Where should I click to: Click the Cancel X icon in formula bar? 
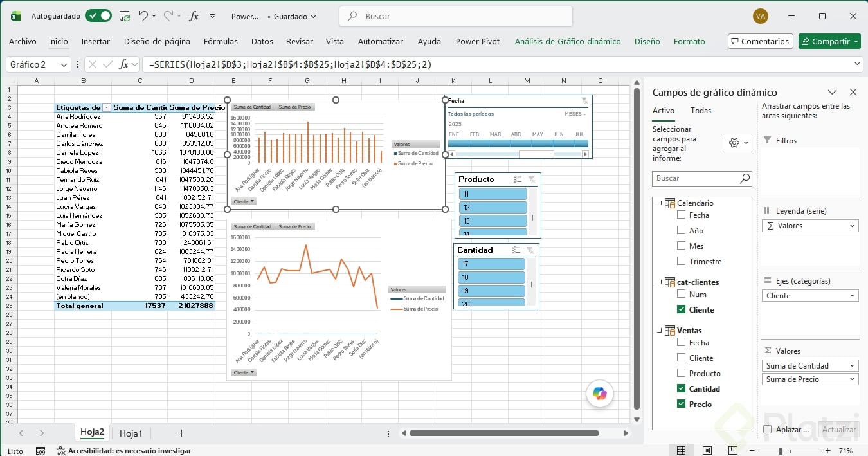tap(93, 64)
